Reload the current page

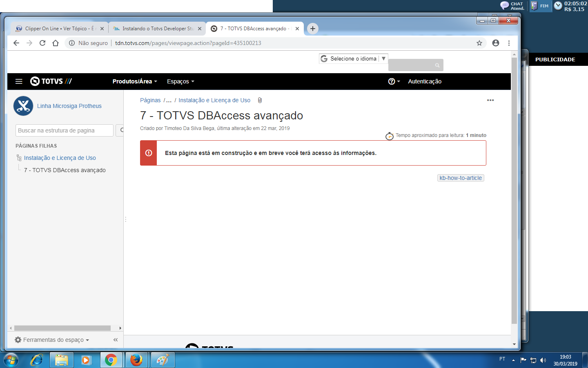pyautogui.click(x=42, y=43)
